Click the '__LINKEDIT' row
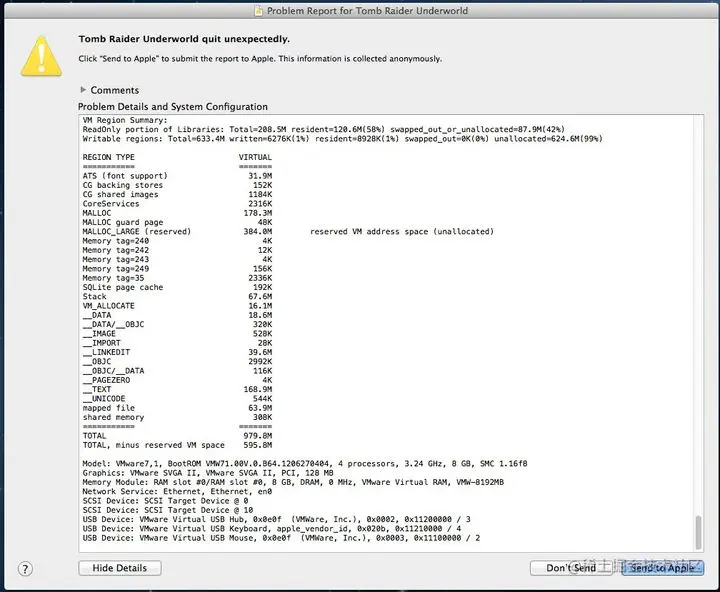 tap(177, 352)
